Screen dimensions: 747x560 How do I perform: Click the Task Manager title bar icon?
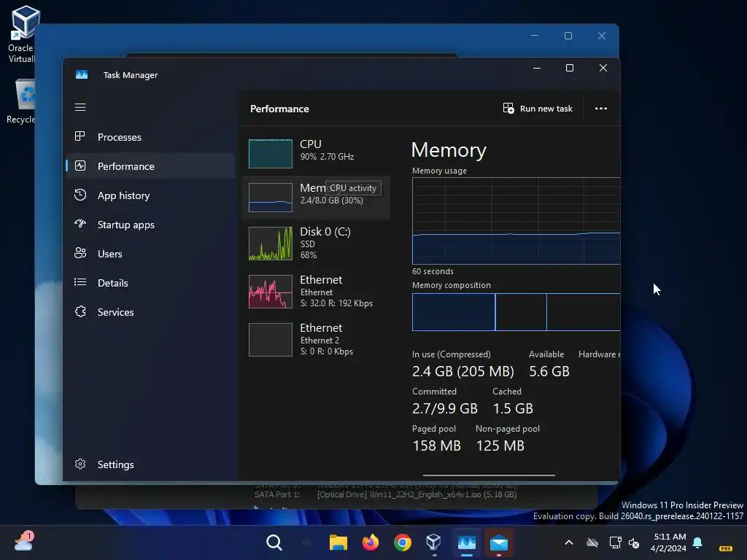point(82,75)
